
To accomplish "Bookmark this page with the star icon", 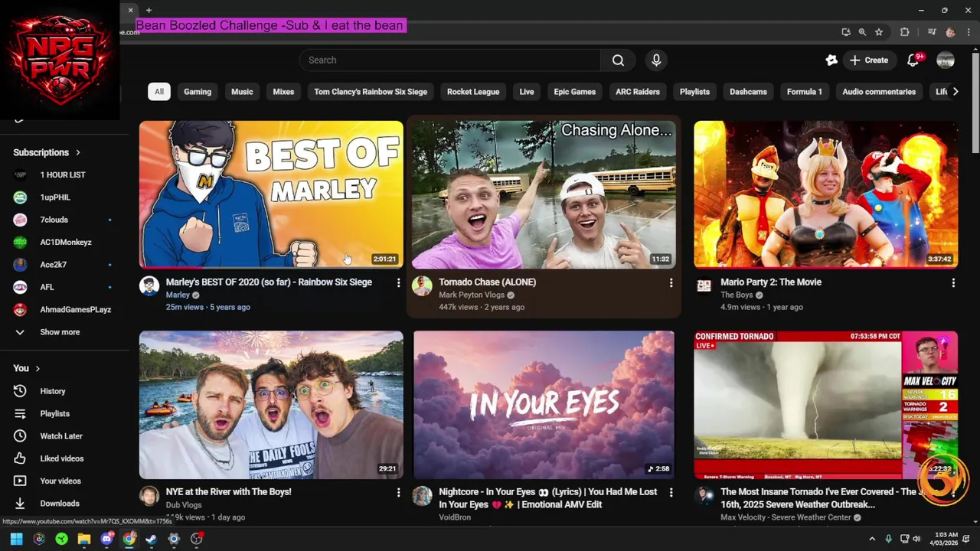I will tap(879, 32).
